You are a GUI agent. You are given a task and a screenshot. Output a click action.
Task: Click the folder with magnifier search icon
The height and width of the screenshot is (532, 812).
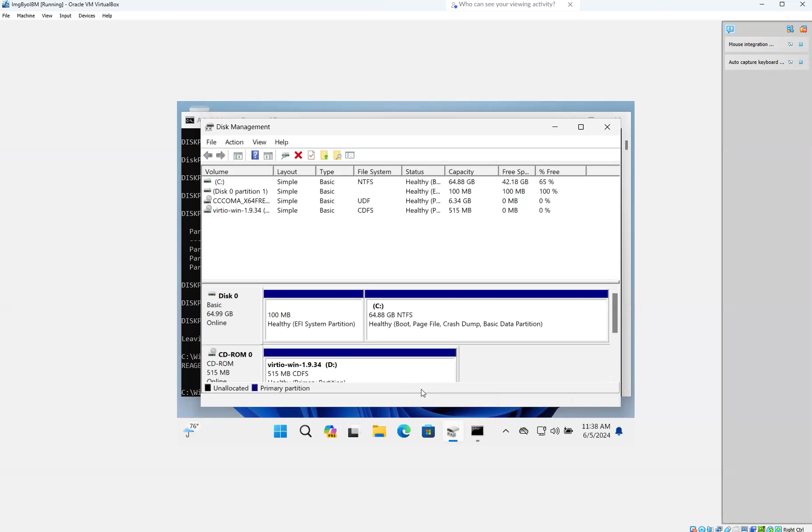[x=337, y=155]
